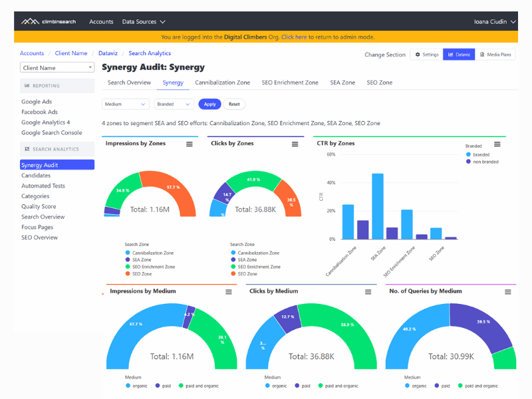Open the CTR by Zones chart menu

496,144
